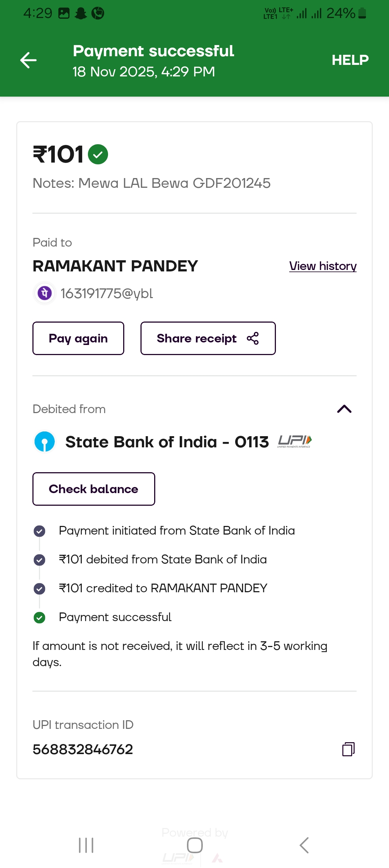Tap the green success checkmark beside ₹101
Viewport: 389px width, 868px height.
[x=98, y=154]
